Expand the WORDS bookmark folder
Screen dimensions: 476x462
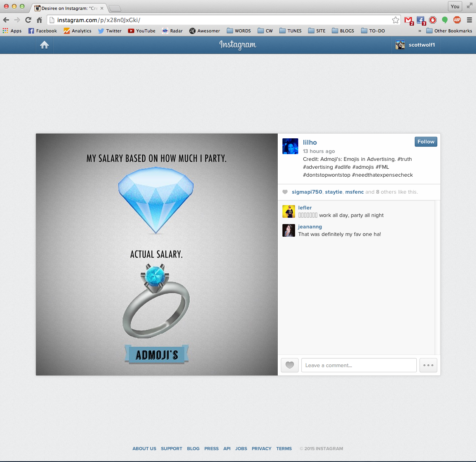point(239,31)
